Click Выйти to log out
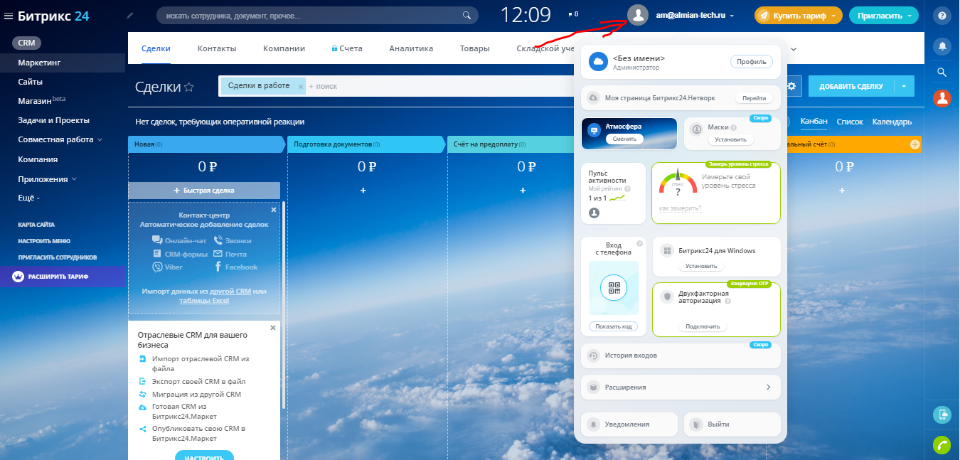Image resolution: width=960 pixels, height=460 pixels. point(732,424)
